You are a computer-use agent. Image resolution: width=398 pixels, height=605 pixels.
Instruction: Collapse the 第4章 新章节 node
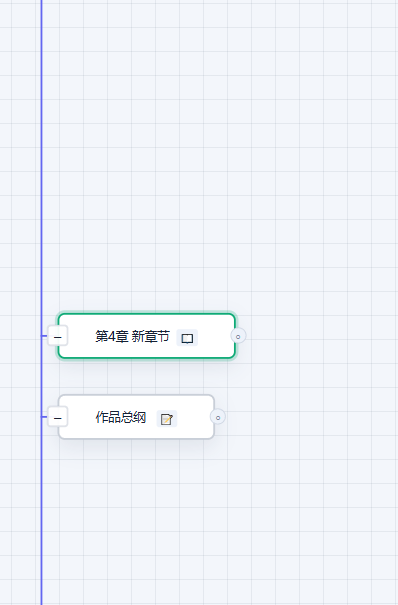[58, 336]
